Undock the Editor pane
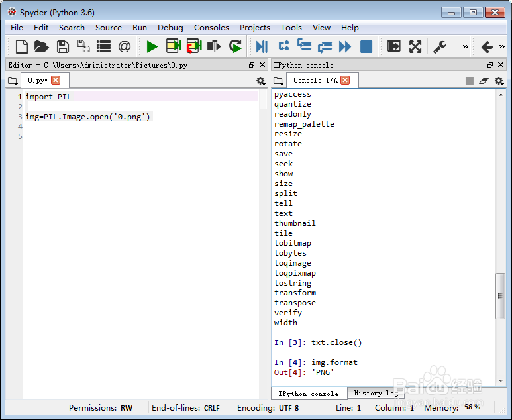512x420 pixels. point(252,65)
